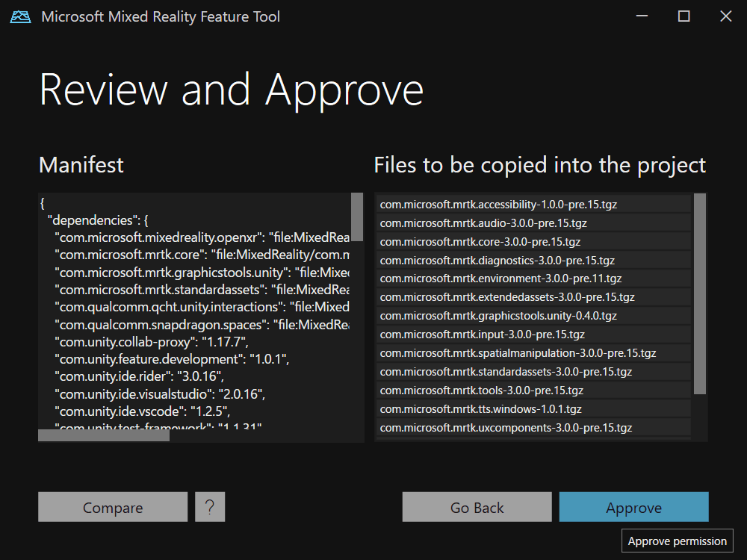This screenshot has width=747, height=560.
Task: Click the com.unity.collab-proxy 1.17.7 line
Action: point(152,341)
